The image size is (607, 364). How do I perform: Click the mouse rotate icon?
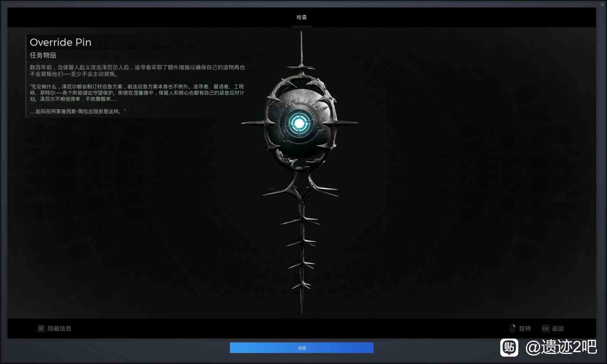click(x=512, y=329)
